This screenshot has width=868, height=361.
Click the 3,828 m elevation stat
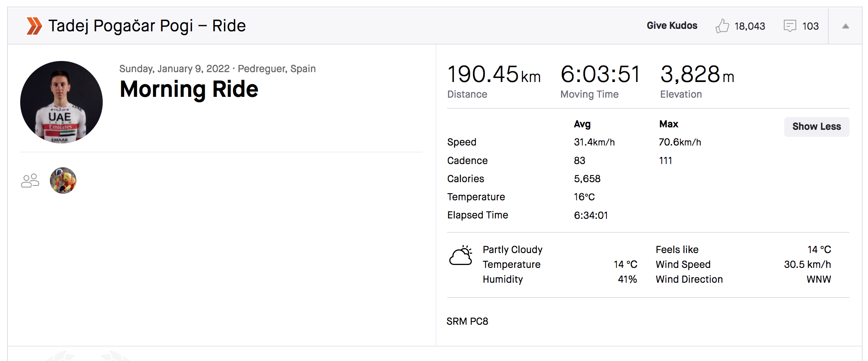(697, 75)
